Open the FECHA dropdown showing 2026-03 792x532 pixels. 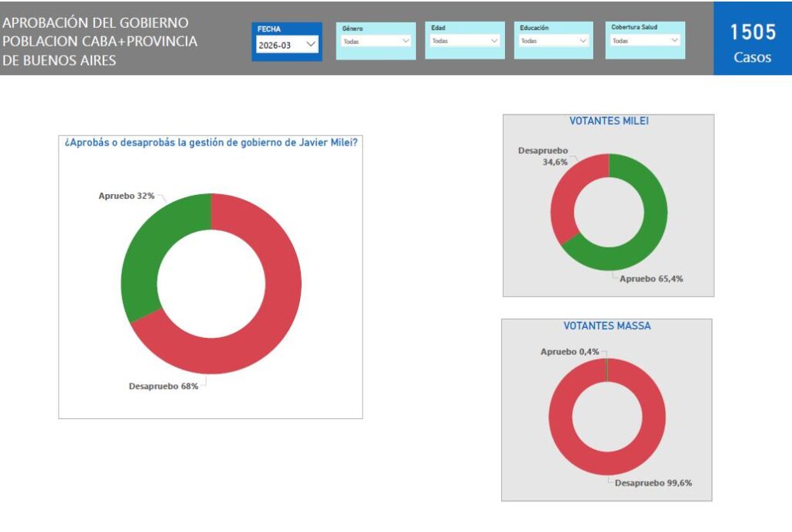[x=287, y=46]
